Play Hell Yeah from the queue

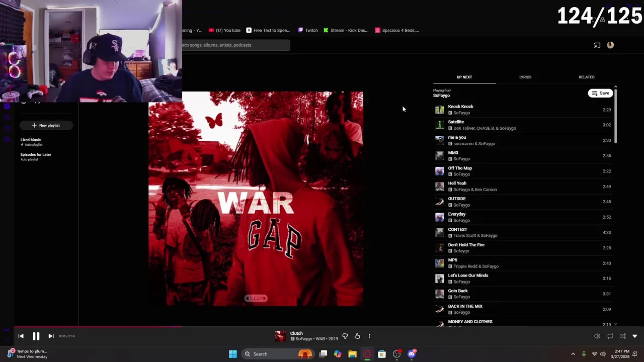click(523, 186)
